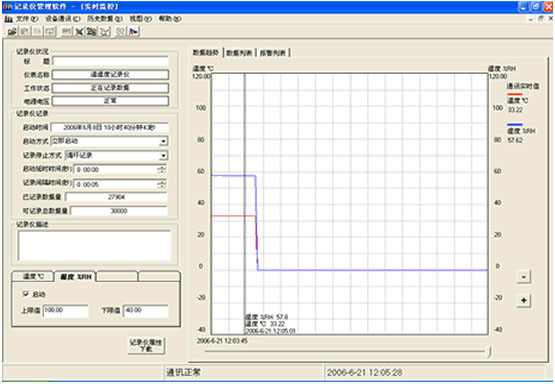Expand the 启动方式 dropdown
The width and height of the screenshot is (555, 384).
[x=163, y=141]
